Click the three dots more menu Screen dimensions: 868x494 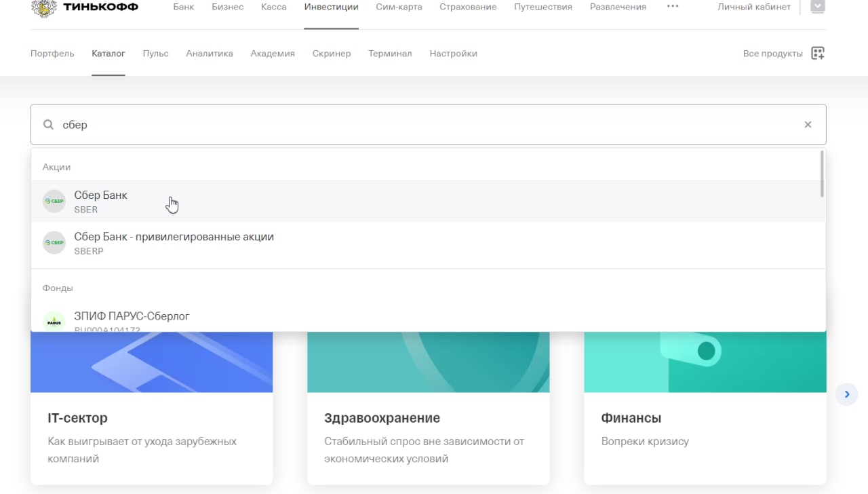point(673,7)
